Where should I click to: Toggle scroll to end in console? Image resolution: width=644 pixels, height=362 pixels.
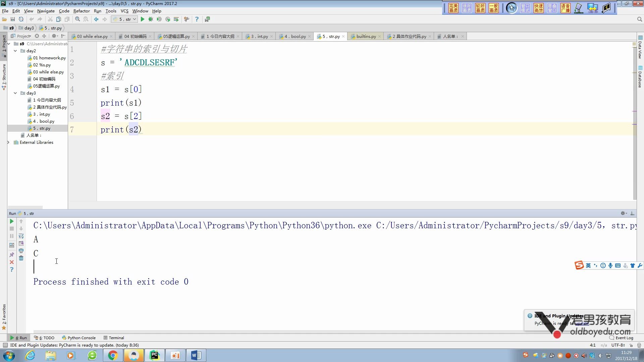coord(21,243)
